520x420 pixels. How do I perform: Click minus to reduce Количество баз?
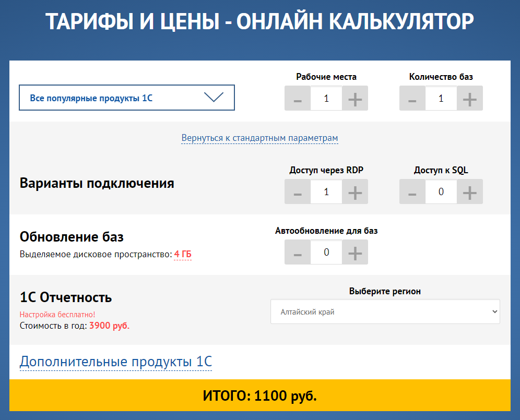(x=412, y=98)
